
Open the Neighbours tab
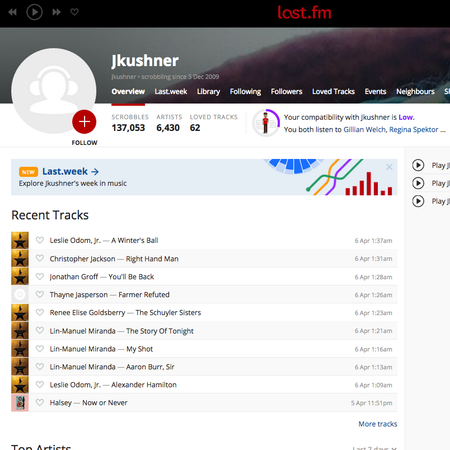point(415,91)
